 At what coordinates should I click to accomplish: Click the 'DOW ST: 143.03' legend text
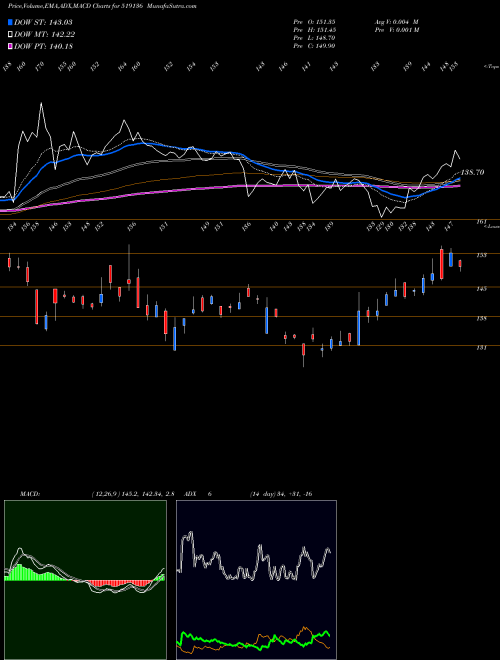tap(43, 22)
